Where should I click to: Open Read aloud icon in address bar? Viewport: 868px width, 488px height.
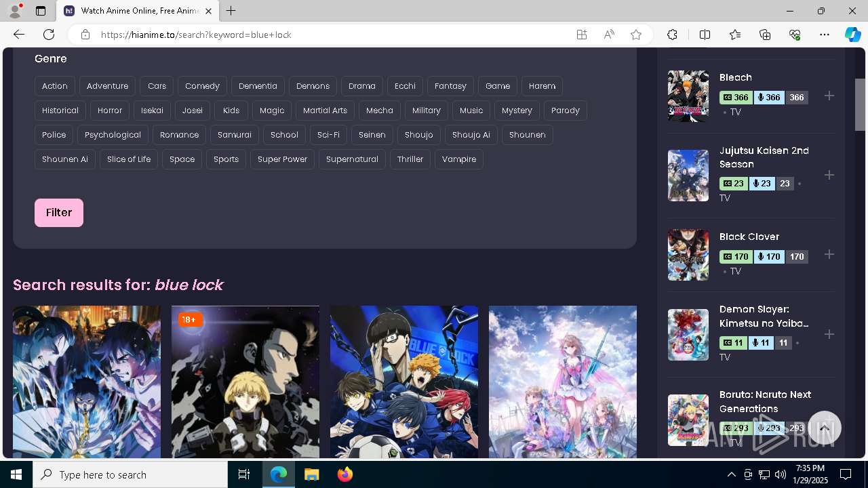[609, 35]
